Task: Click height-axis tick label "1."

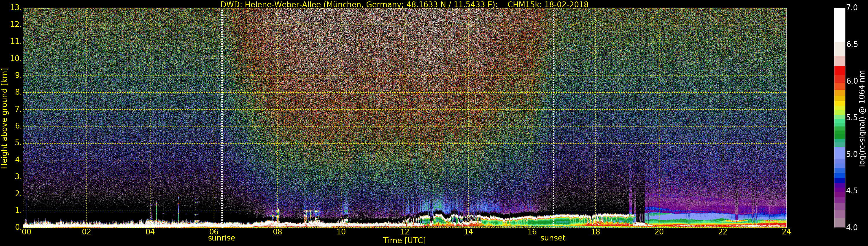Action: pos(18,211)
